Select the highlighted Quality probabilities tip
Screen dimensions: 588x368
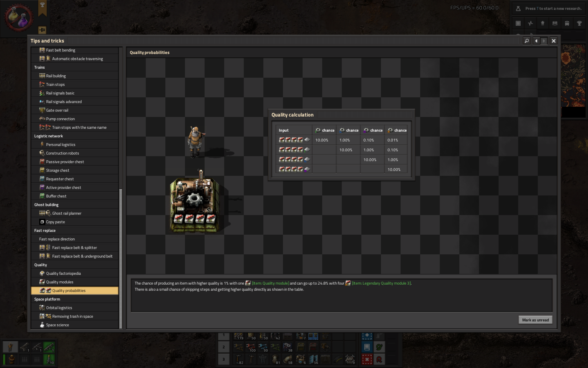point(75,291)
